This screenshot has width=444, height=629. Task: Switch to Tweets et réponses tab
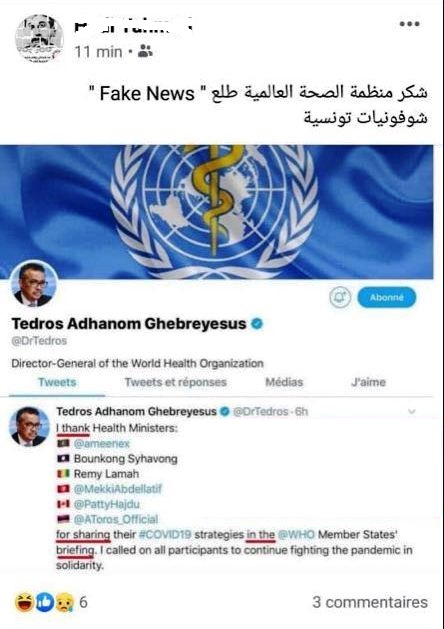point(176,382)
